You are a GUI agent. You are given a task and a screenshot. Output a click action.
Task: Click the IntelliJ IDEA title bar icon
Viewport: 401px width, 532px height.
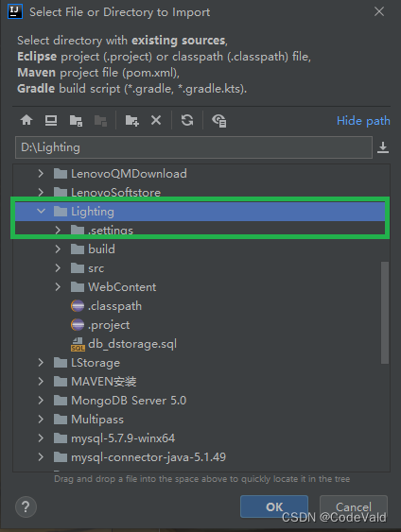click(x=15, y=11)
